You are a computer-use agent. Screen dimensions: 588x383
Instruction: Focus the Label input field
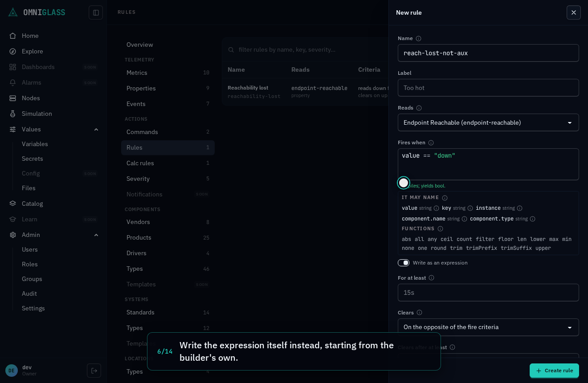tap(488, 88)
